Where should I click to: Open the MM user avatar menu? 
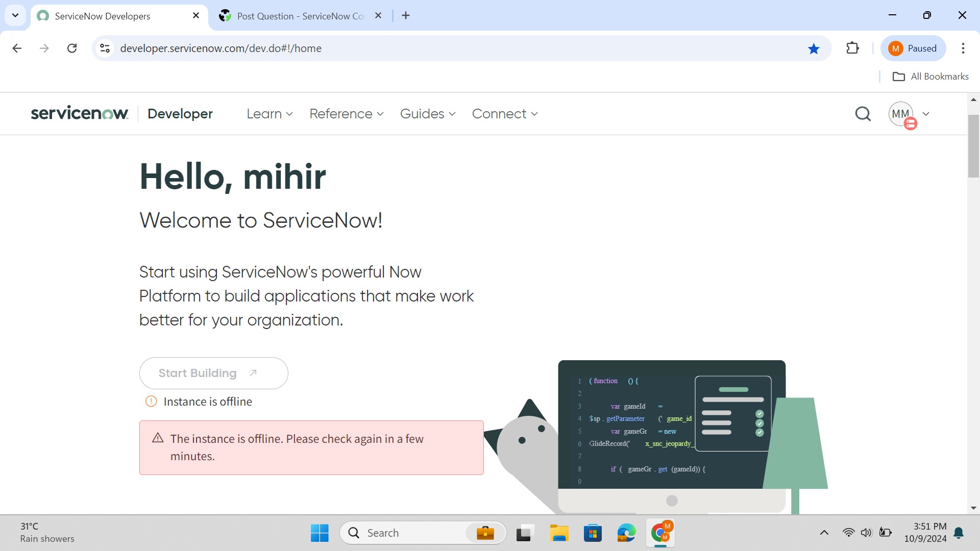pos(901,114)
